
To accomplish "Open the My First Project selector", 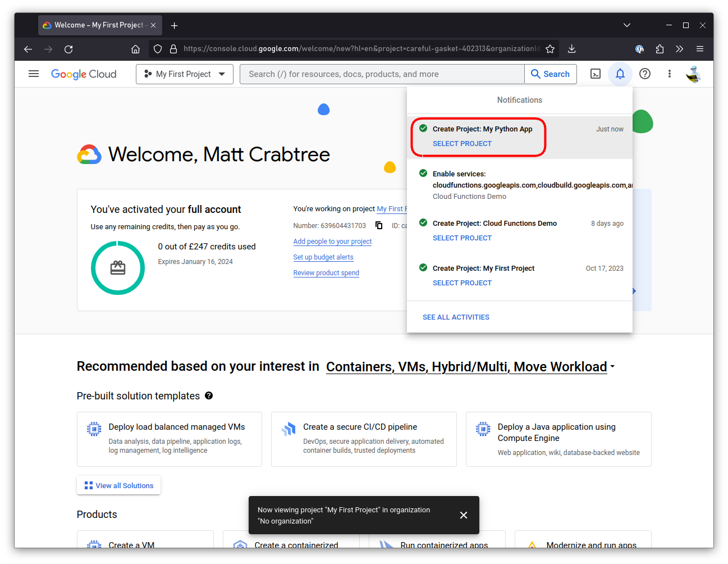I will (x=185, y=74).
